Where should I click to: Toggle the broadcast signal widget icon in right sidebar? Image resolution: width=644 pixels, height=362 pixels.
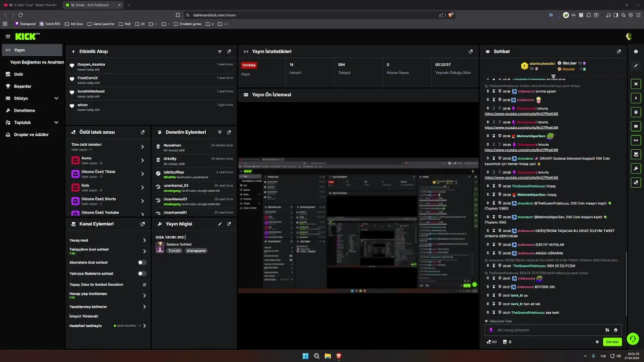(x=636, y=140)
